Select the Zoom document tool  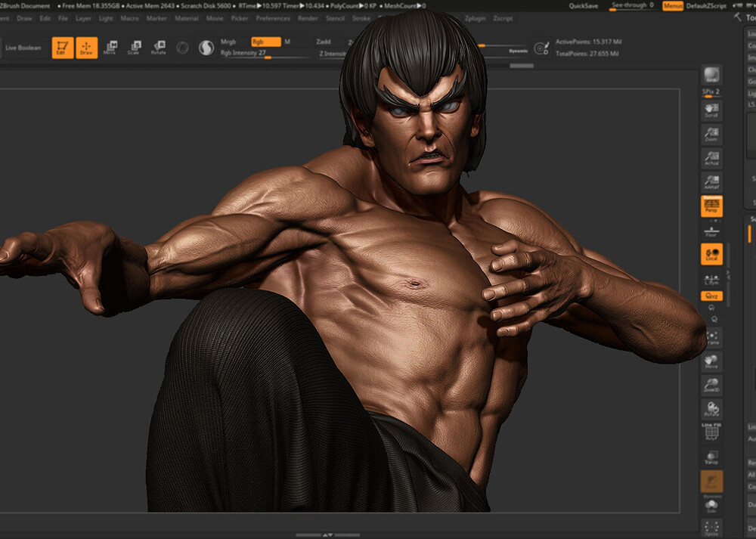click(x=711, y=134)
